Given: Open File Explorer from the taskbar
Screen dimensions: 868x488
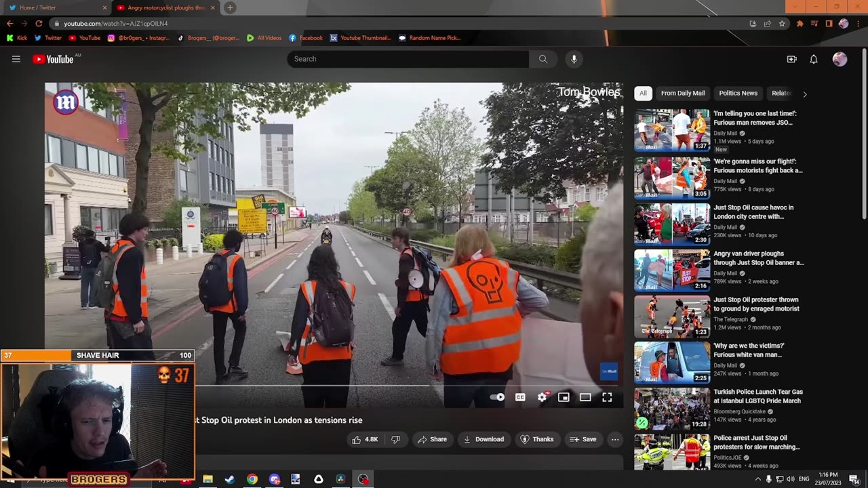Looking at the screenshot, I should (x=208, y=479).
